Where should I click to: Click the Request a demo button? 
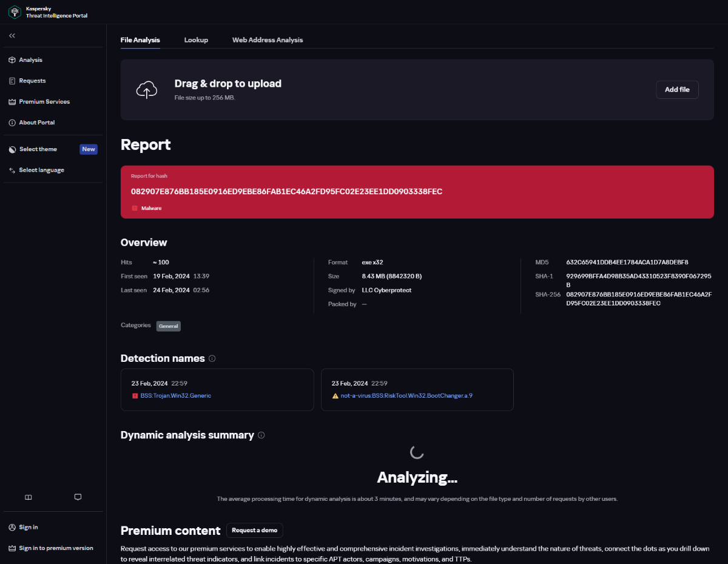click(254, 530)
